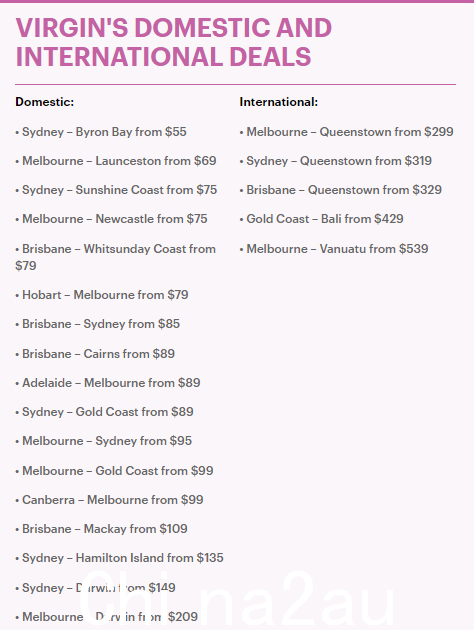The image size is (474, 630).
Task: Click Brisbane – Cairns from $89
Action: tap(95, 354)
